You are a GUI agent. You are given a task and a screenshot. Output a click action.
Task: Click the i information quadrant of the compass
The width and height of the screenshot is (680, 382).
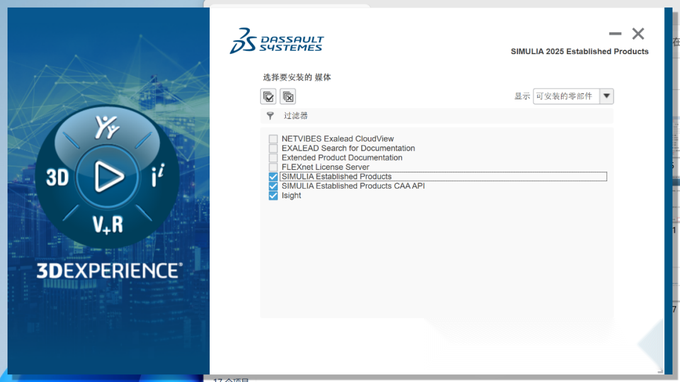(x=158, y=176)
